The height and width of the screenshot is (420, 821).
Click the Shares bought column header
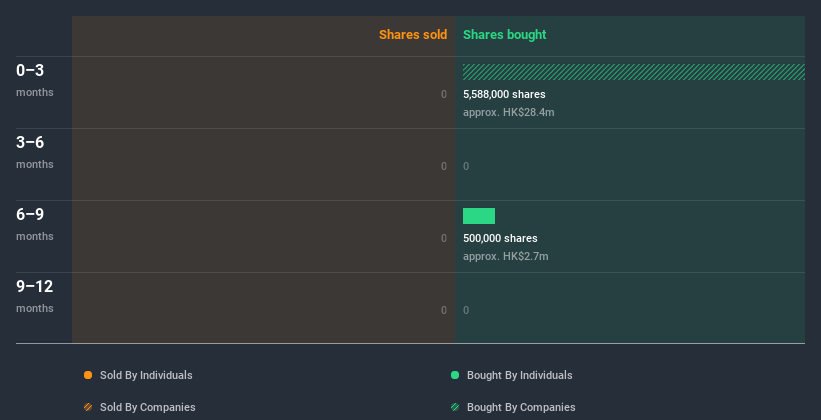coord(504,35)
